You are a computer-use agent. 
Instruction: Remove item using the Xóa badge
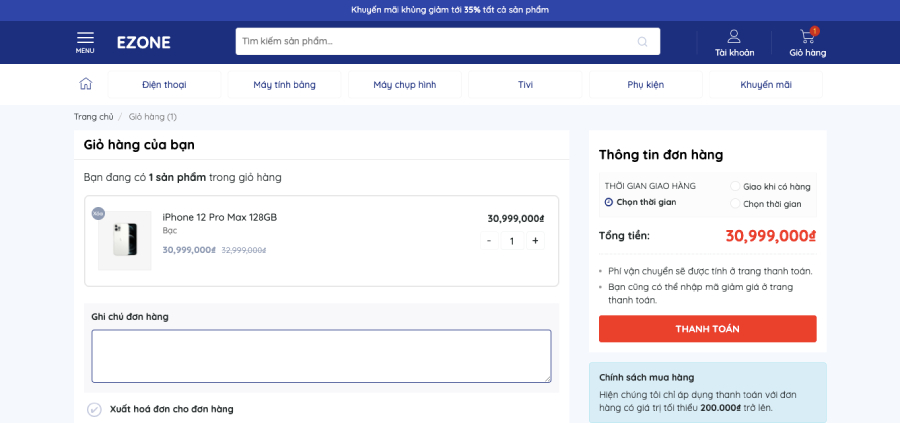pos(98,213)
